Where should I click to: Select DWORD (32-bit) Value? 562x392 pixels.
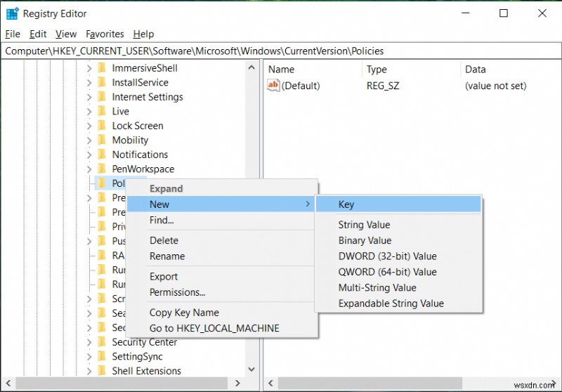click(398, 256)
